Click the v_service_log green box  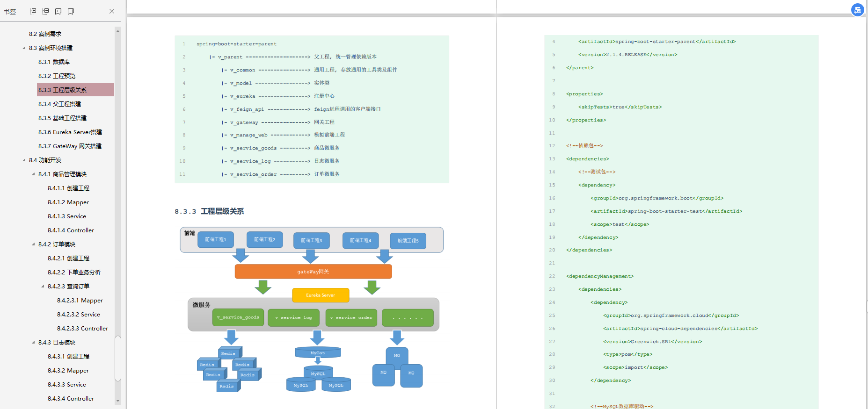click(x=293, y=318)
